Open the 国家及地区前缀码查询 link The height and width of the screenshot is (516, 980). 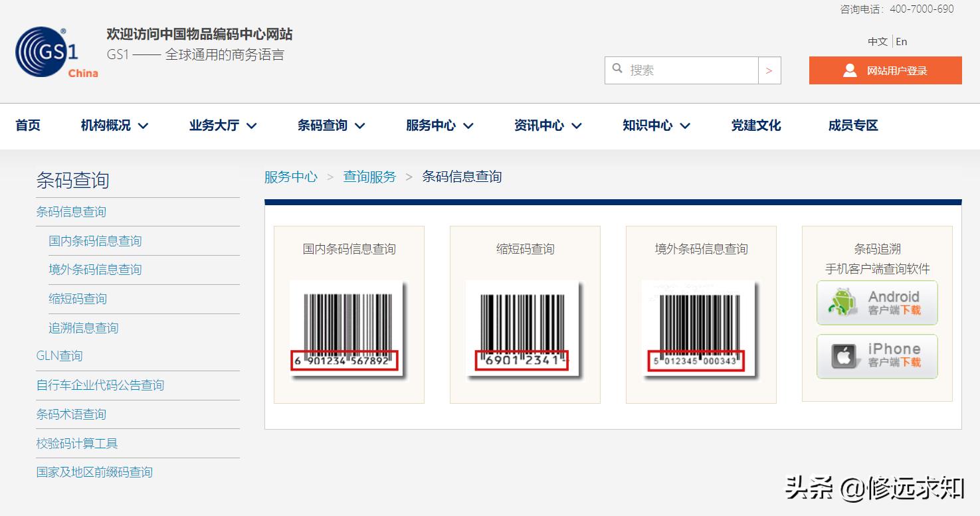click(x=94, y=472)
